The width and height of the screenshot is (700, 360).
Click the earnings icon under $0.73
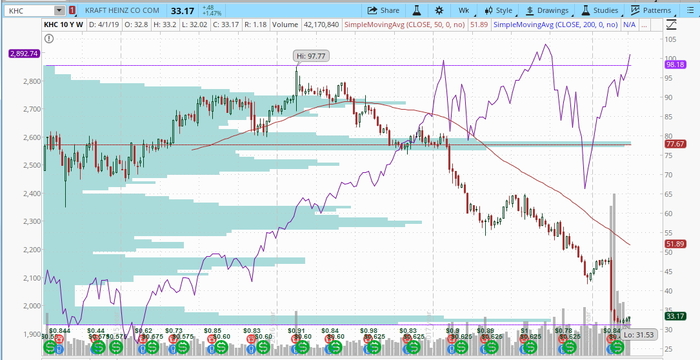(x=173, y=339)
